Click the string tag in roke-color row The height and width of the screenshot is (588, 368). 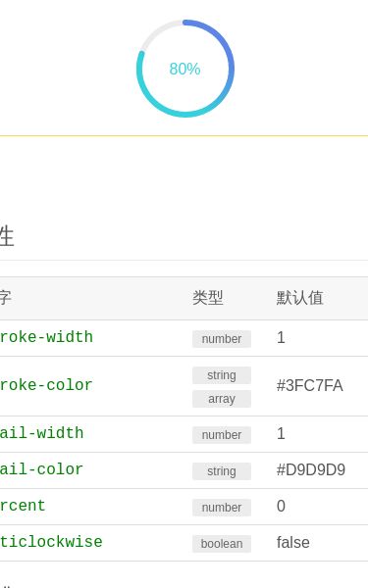pos(222,375)
